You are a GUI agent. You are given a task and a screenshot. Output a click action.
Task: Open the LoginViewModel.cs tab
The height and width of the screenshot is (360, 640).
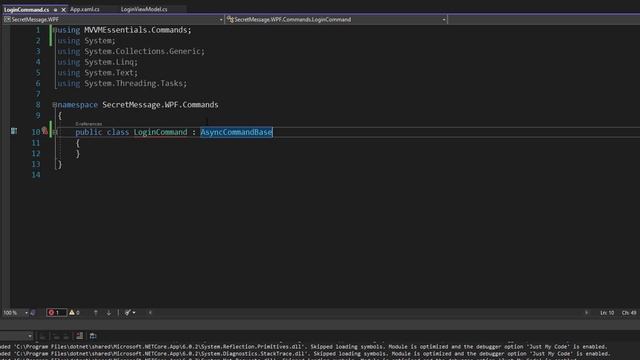(144, 9)
